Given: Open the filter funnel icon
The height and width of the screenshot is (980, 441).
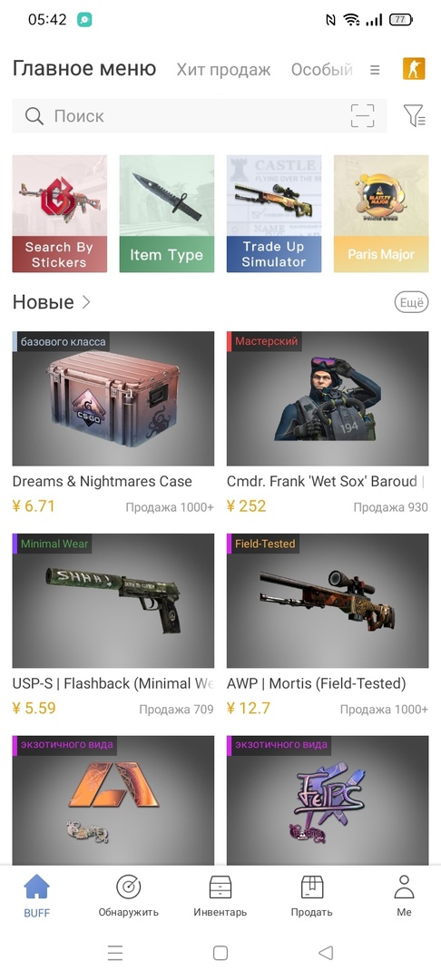Looking at the screenshot, I should coord(414,115).
